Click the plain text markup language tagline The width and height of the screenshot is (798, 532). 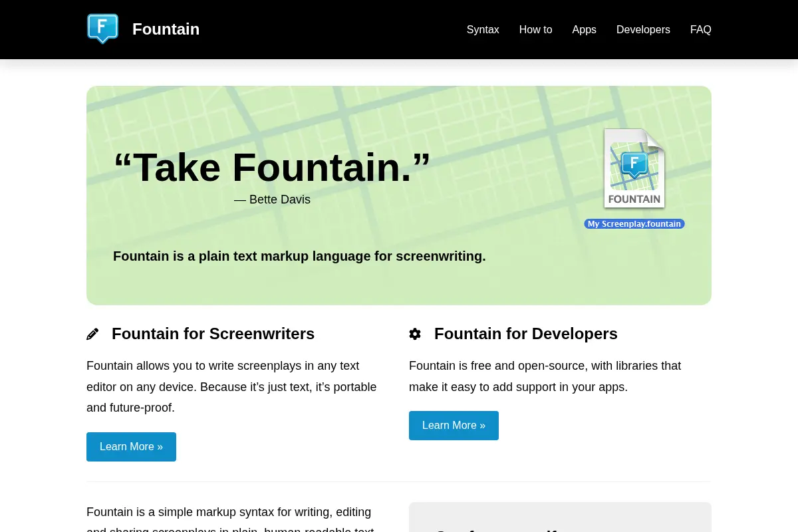(x=299, y=256)
